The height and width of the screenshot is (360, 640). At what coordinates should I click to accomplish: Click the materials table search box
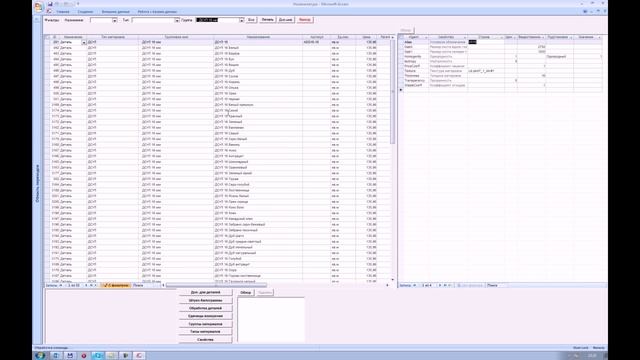146,285
